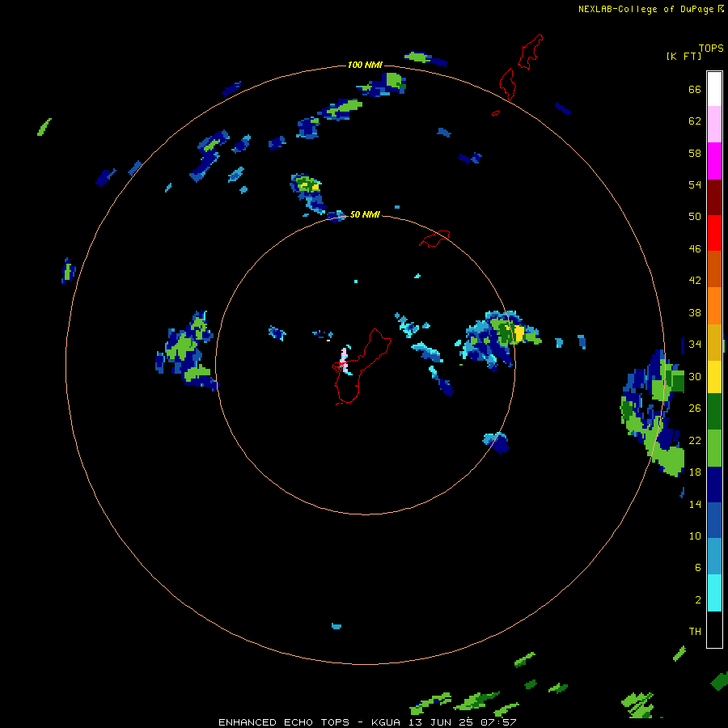Pick the dark green legend swatch
The image size is (728, 728).
click(714, 412)
